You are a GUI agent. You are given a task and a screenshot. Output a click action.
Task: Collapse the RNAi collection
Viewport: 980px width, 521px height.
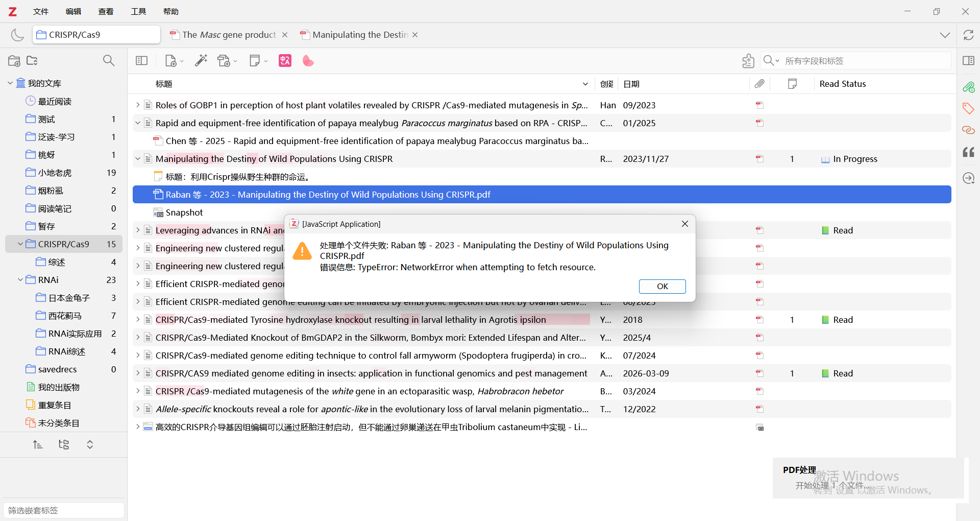[20, 280]
